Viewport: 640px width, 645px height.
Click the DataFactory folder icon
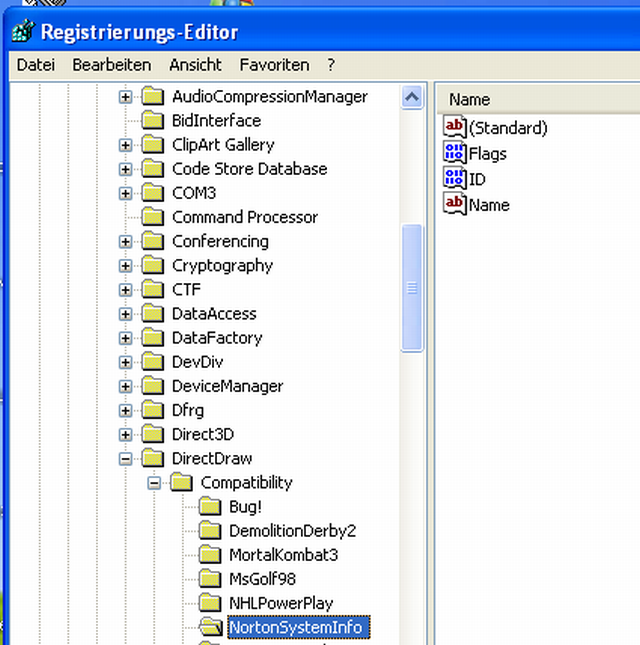[x=153, y=338]
